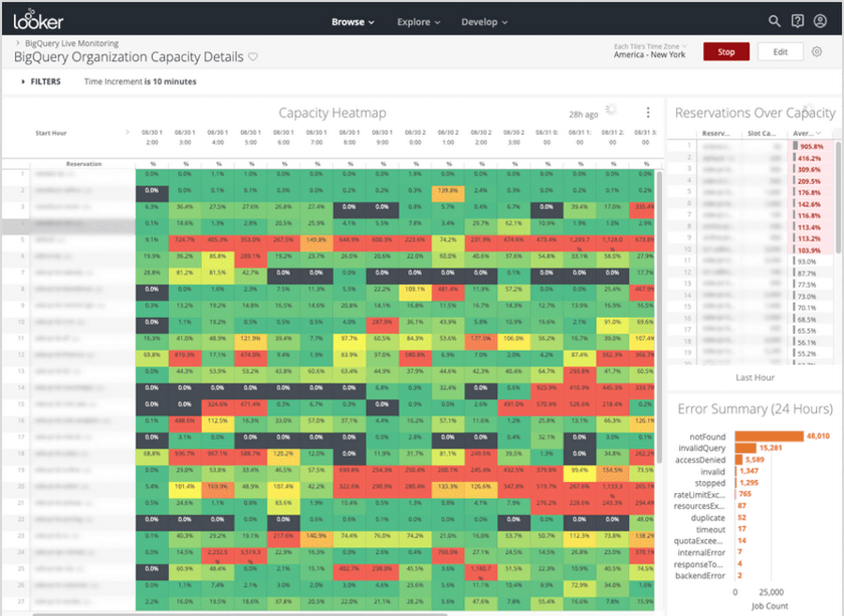Click the 08/30 12:00 column header
This screenshot has width=844, height=616.
(152, 137)
